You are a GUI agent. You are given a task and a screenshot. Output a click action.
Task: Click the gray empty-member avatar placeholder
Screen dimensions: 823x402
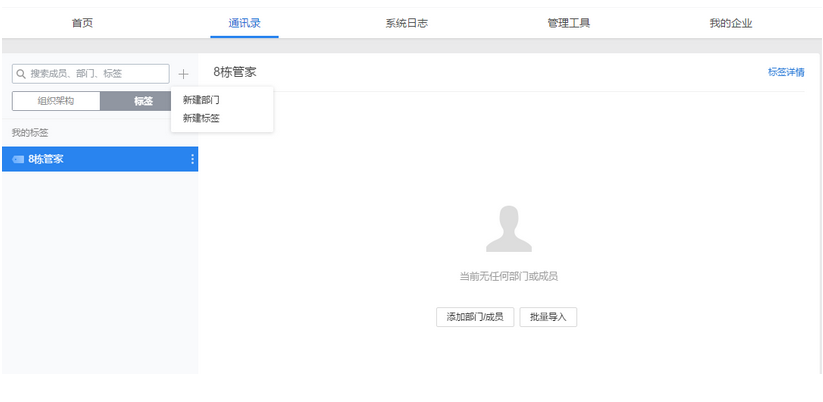(x=509, y=229)
